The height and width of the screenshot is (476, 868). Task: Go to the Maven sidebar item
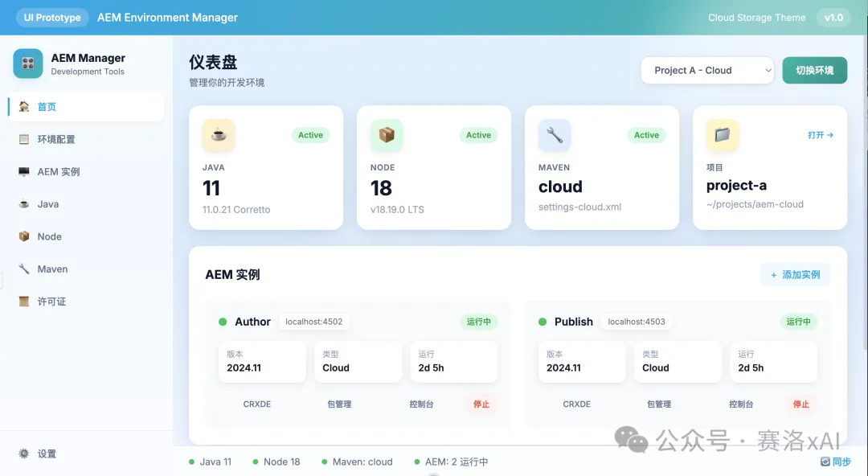tap(52, 269)
